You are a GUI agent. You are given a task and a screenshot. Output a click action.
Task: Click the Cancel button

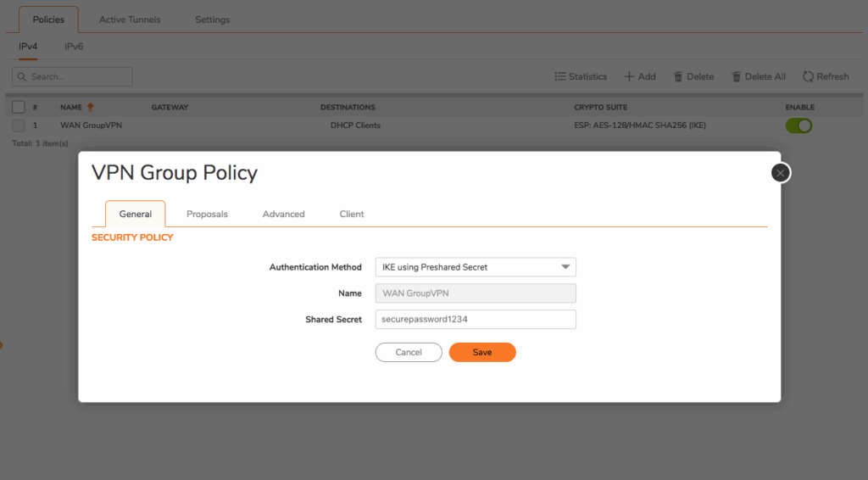pyautogui.click(x=409, y=352)
